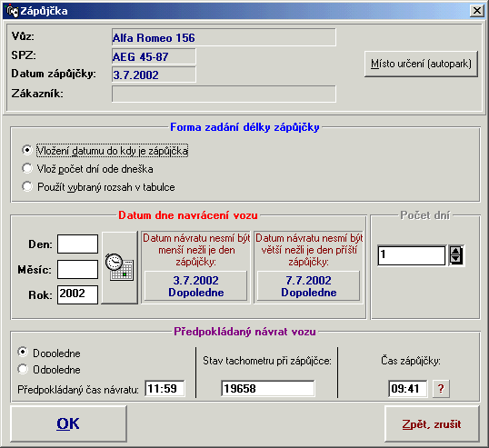Image resolution: width=489 pixels, height=448 pixels.
Task: Click the Měsíc input field
Action: point(77,269)
